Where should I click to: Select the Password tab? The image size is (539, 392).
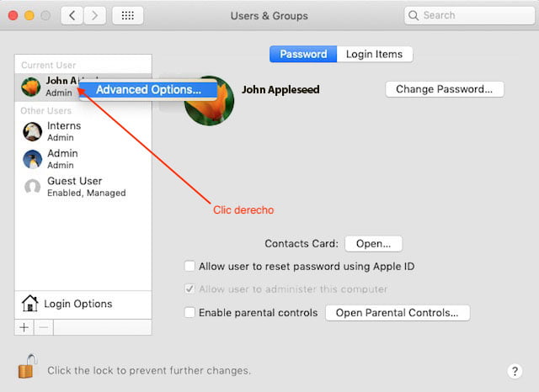(x=303, y=54)
